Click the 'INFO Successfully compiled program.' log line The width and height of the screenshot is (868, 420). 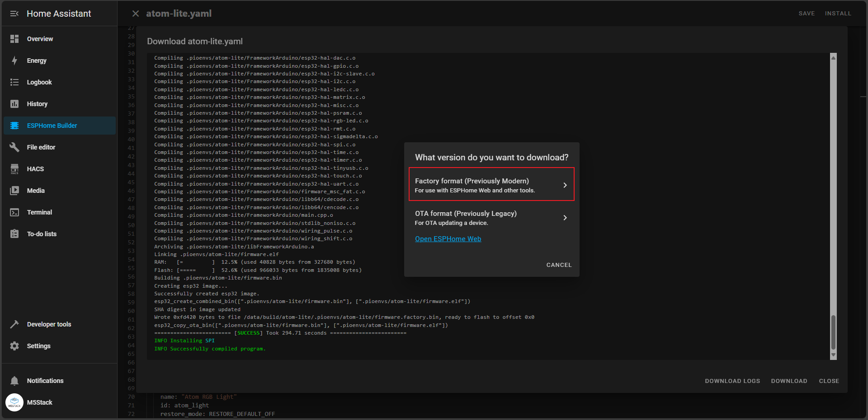pos(210,349)
